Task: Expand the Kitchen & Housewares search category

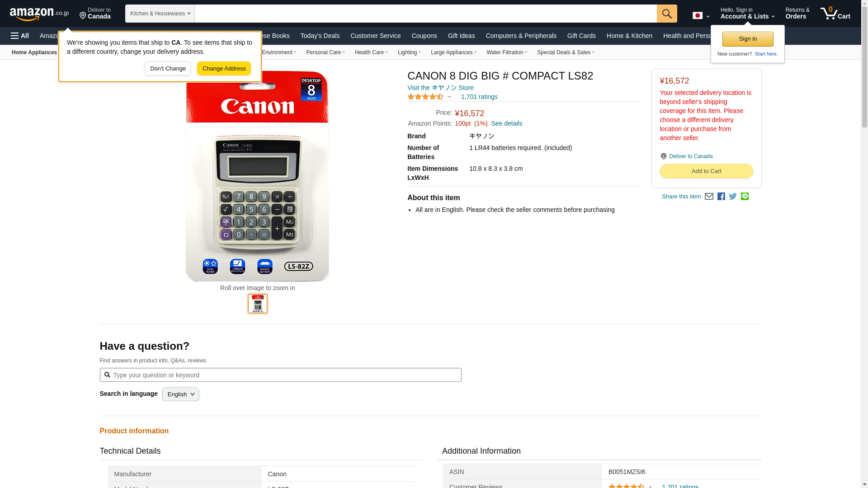Action: [x=160, y=14]
